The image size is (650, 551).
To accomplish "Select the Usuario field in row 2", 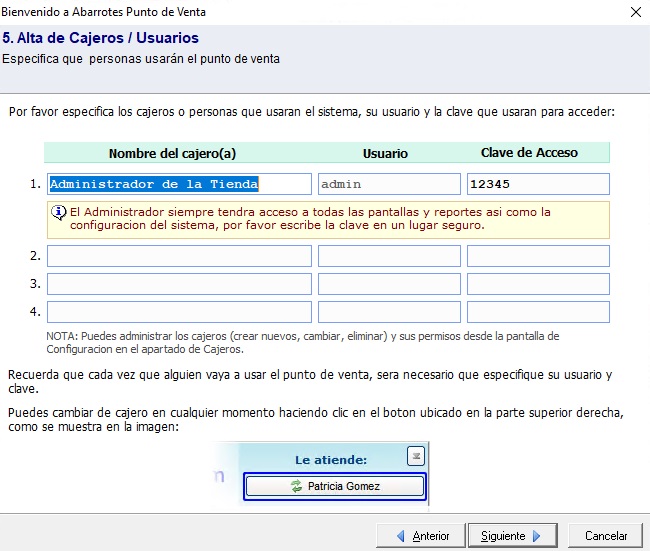I will coord(389,256).
